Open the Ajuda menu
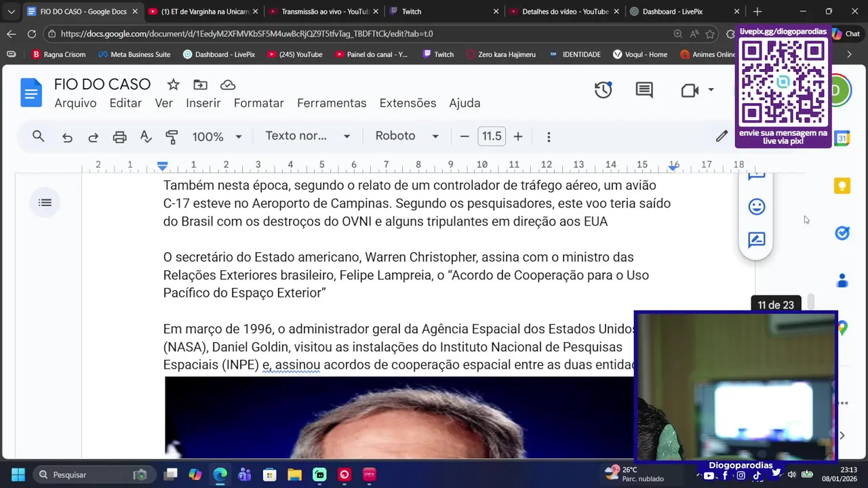The width and height of the screenshot is (868, 488). click(x=465, y=103)
